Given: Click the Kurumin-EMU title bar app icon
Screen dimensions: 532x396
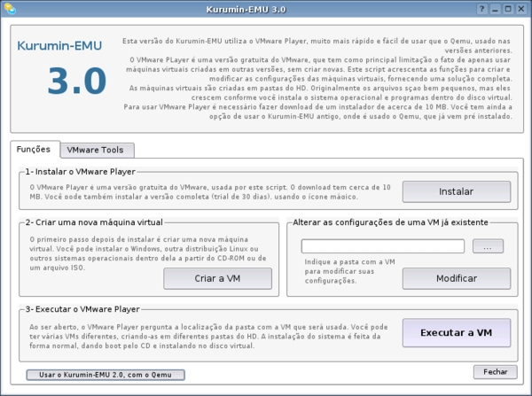Looking at the screenshot, I should 10,9.
